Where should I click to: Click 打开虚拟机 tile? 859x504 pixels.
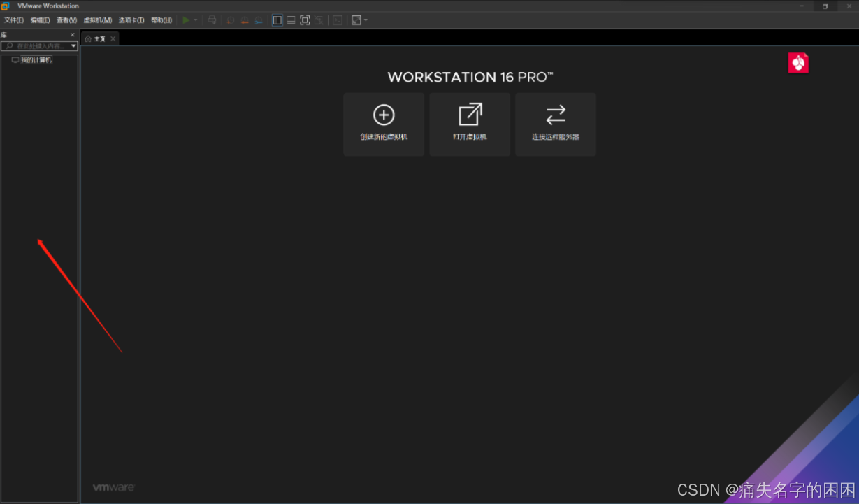[470, 124]
